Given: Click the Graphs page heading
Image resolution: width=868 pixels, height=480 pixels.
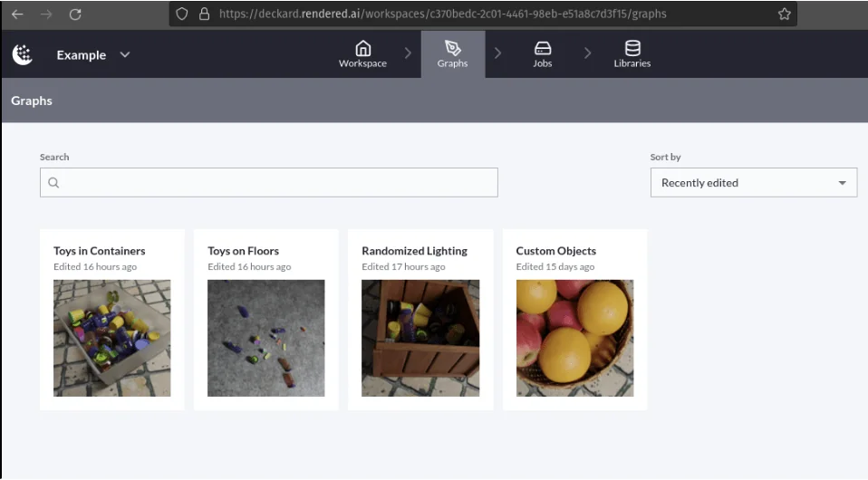Looking at the screenshot, I should click(32, 101).
